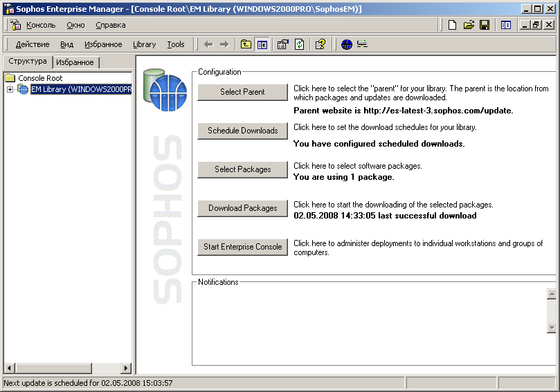The image size is (560, 392).
Task: Select the Console Root tree item
Action: (x=40, y=78)
